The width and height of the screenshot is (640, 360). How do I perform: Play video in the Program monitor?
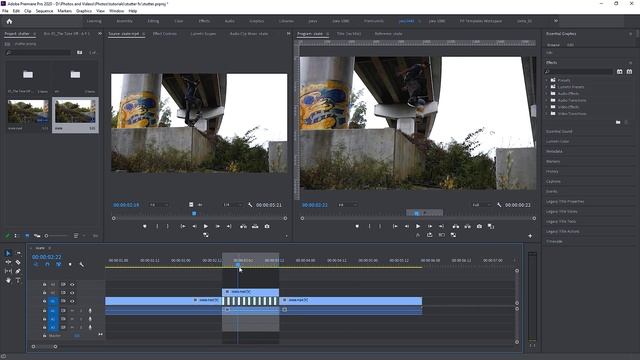click(x=418, y=226)
